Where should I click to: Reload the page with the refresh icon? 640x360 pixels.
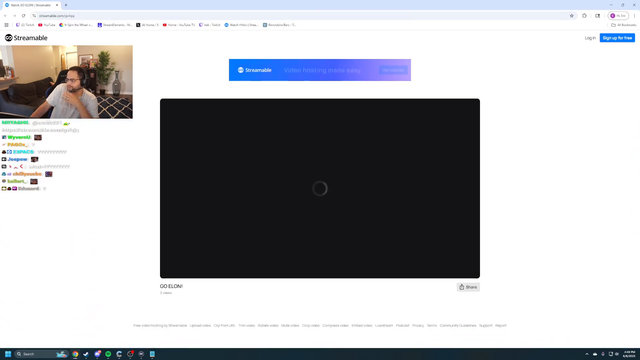pos(23,16)
